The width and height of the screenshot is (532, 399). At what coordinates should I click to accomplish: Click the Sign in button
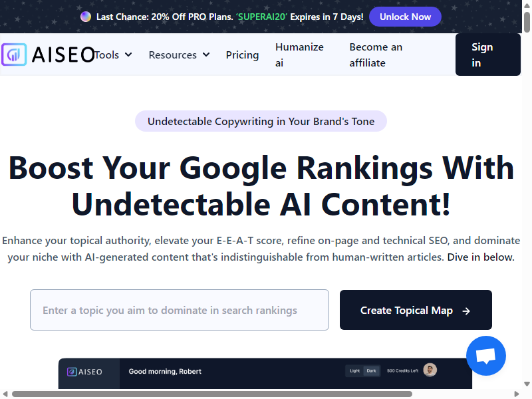[x=488, y=55]
